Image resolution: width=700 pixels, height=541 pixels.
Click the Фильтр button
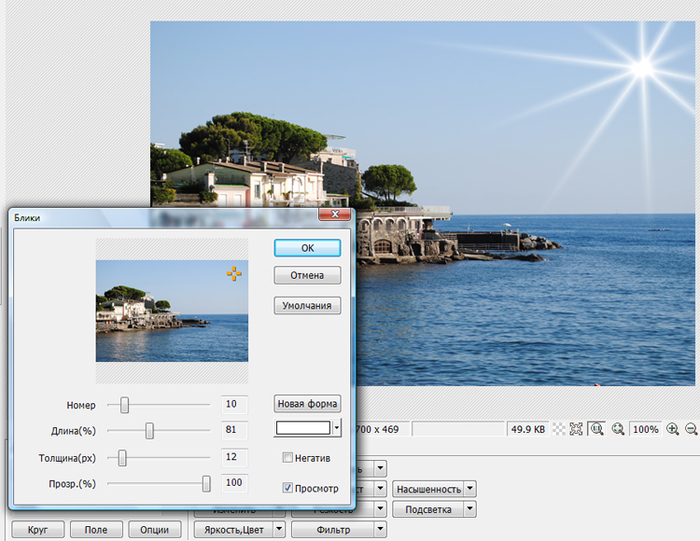[333, 529]
